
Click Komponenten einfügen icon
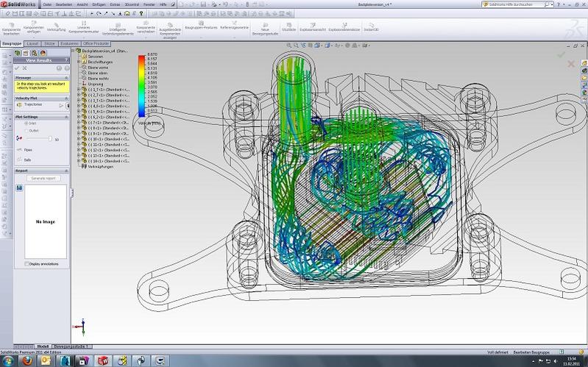click(x=34, y=24)
